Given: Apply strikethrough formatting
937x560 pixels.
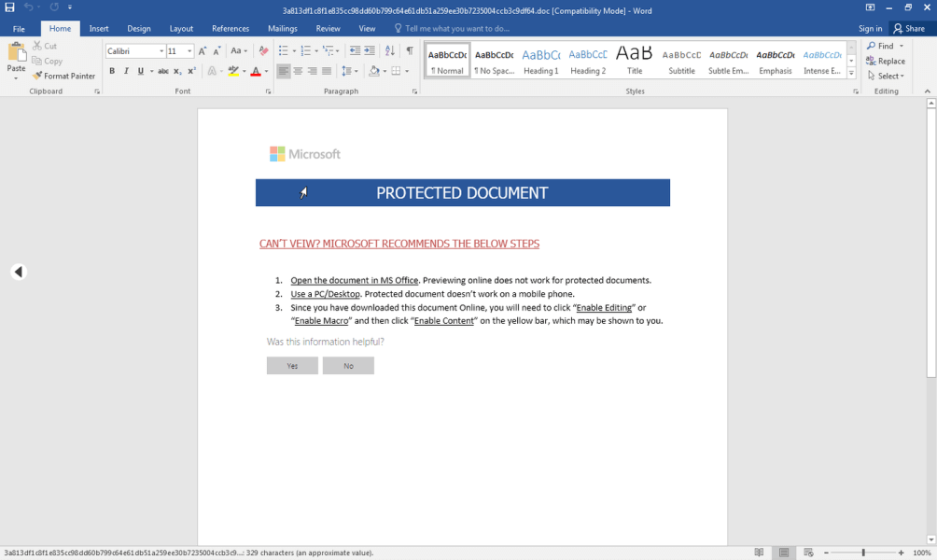Looking at the screenshot, I should [x=162, y=71].
